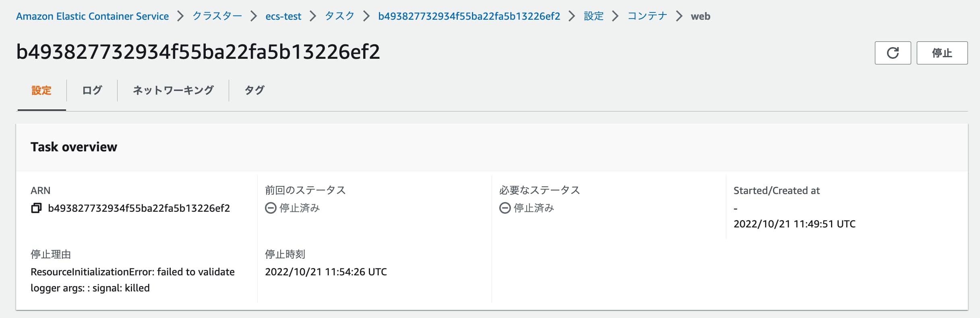Click the 停止済み text under 前回のステータス
This screenshot has width=980, height=318.
pyautogui.click(x=300, y=208)
